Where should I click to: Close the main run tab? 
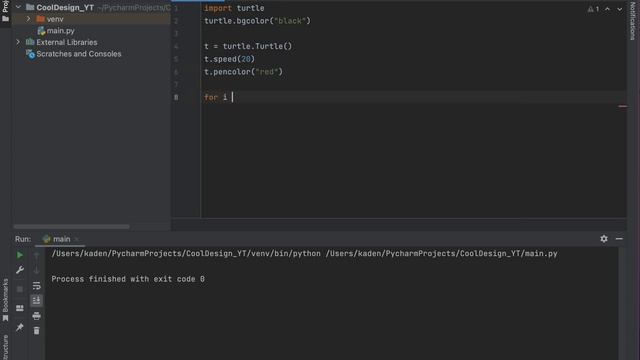pyautogui.click(x=77, y=239)
